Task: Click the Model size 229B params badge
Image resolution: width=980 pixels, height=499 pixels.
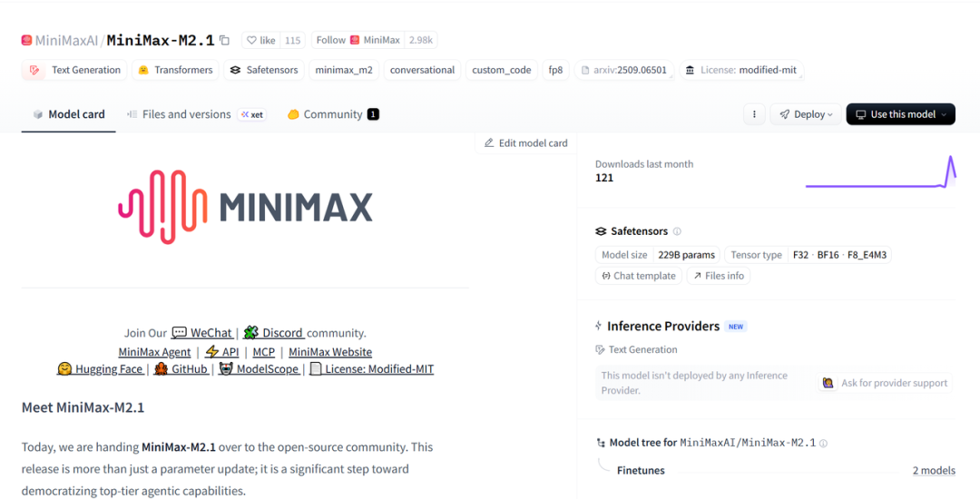Action: pyautogui.click(x=658, y=255)
